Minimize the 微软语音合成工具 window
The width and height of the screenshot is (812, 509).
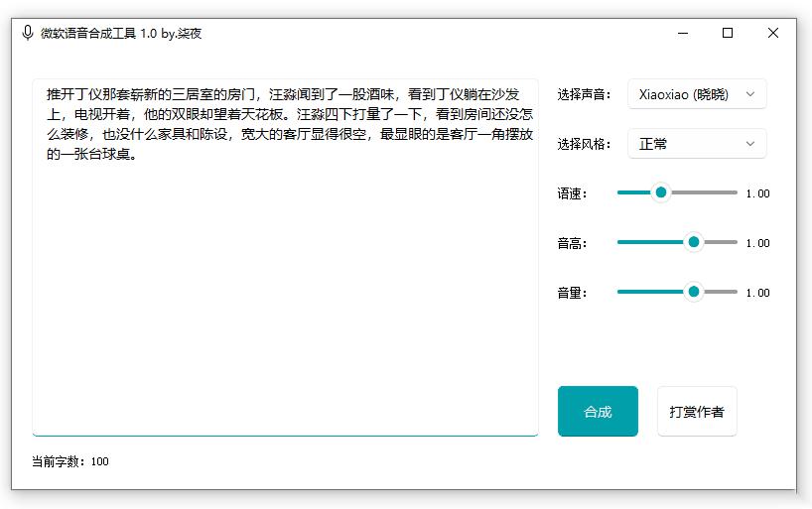683,33
